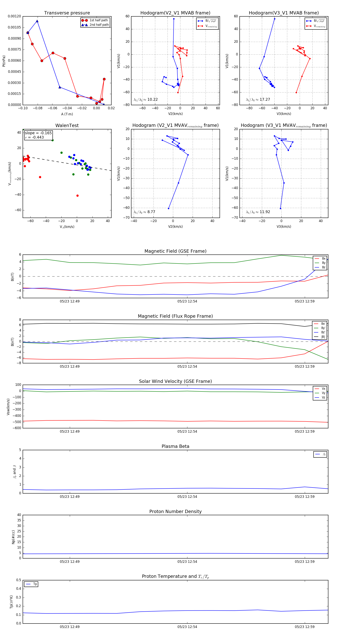
Task: Select the "Bz" legend entry in GSE magnetic field
Action: 320,268
